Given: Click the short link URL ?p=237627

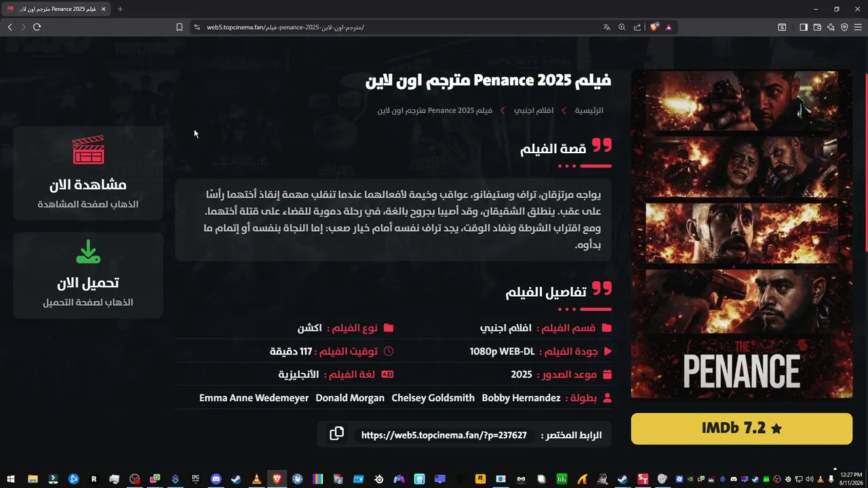Looking at the screenshot, I should click(x=444, y=435).
